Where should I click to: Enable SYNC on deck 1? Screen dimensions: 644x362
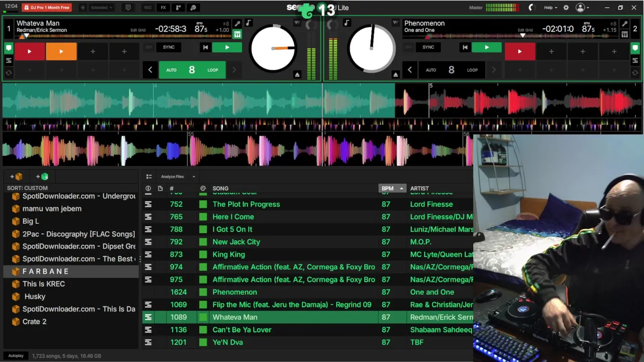click(x=169, y=47)
